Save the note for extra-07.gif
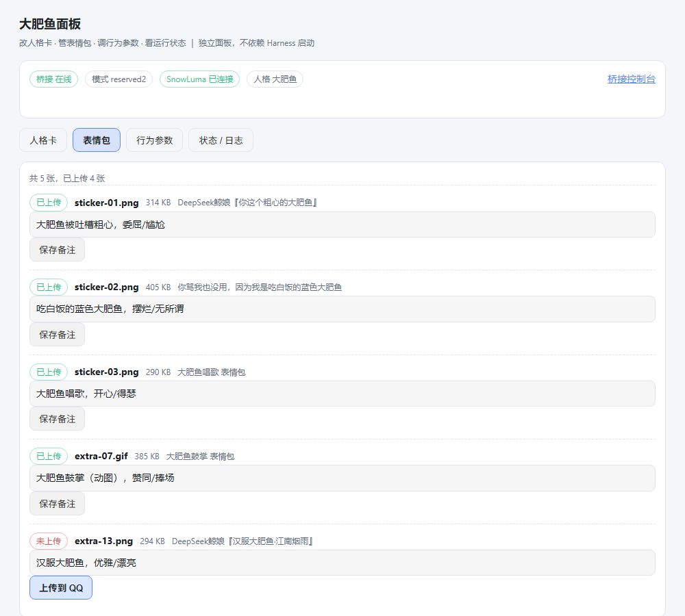The image size is (685, 616). 58,503
